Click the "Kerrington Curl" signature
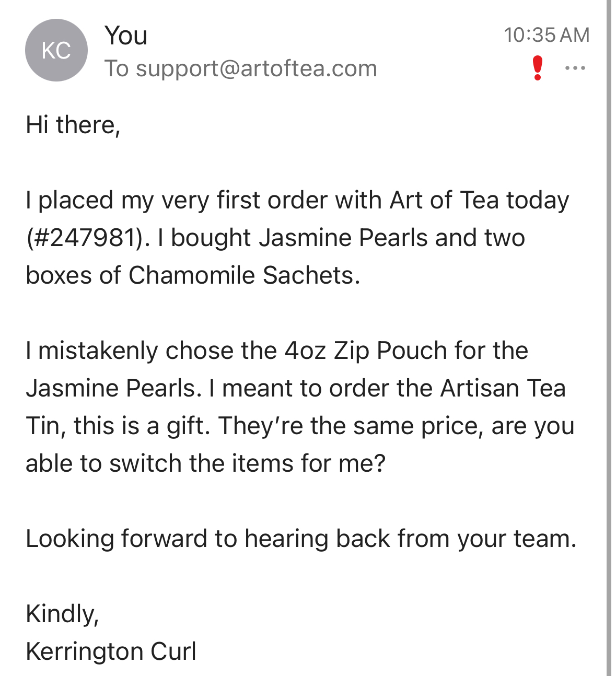 click(111, 651)
